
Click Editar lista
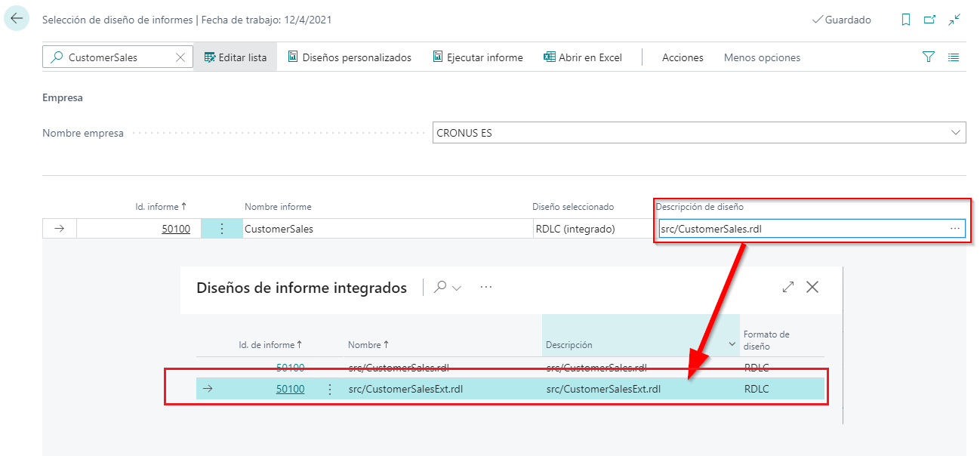coord(236,57)
